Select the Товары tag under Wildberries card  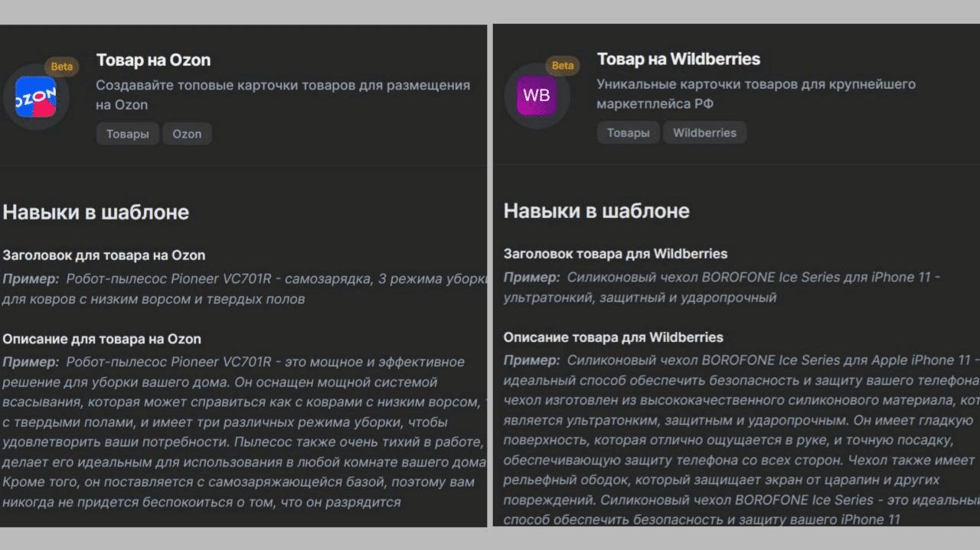[628, 132]
